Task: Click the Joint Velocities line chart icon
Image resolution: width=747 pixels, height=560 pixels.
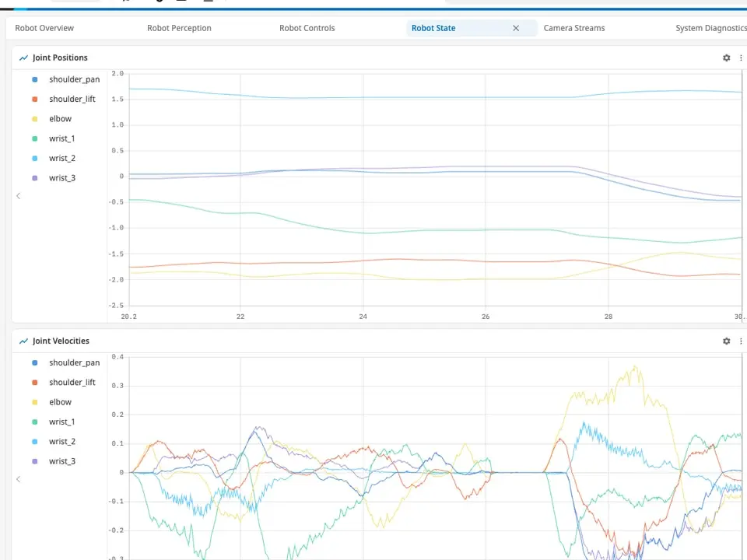Action: pyautogui.click(x=23, y=341)
